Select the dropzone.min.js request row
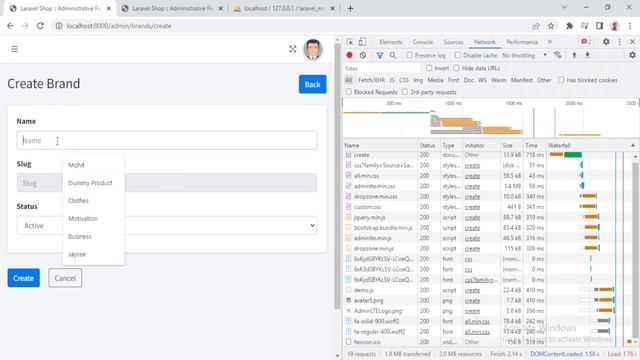 click(487, 249)
